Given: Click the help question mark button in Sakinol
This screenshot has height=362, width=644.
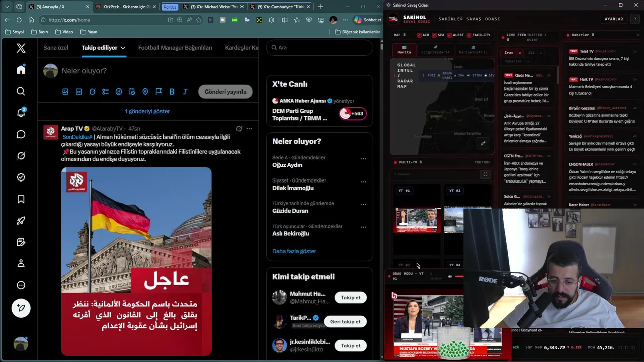Looking at the screenshot, I should click(x=635, y=19).
